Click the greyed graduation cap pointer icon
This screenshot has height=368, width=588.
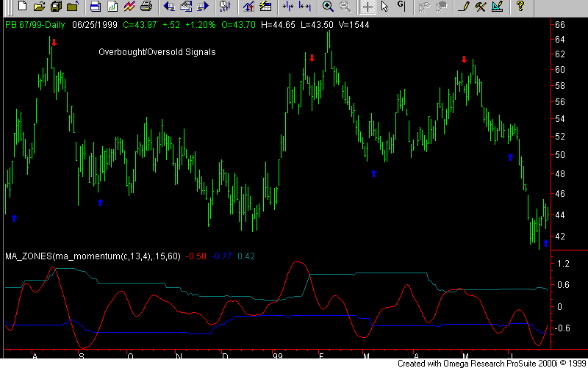442,6
